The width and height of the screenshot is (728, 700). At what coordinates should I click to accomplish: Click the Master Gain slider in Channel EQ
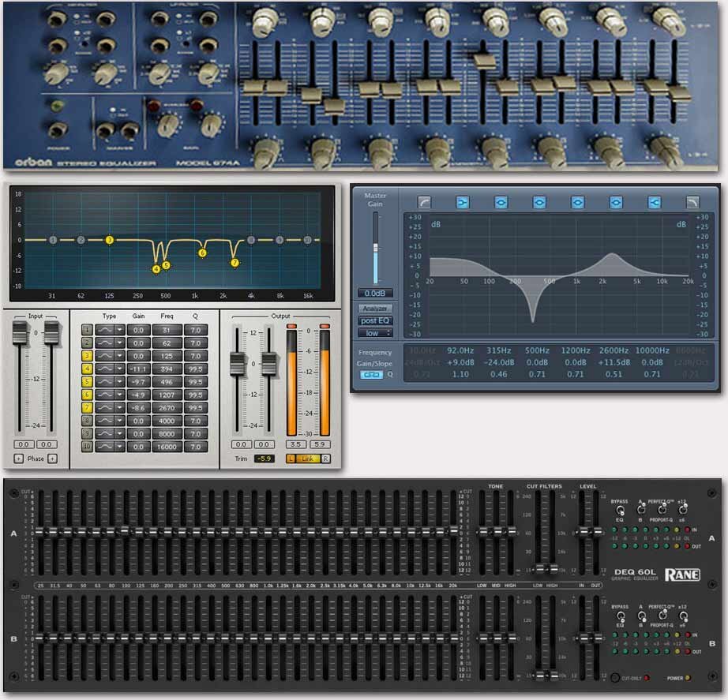pos(376,248)
